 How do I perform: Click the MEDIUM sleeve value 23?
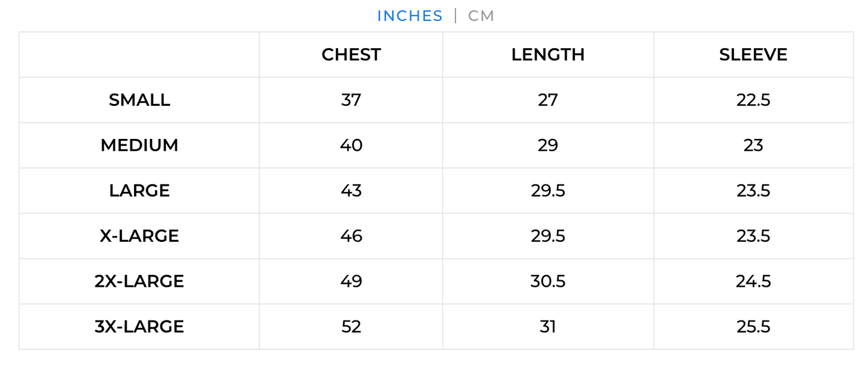pyautogui.click(x=753, y=146)
